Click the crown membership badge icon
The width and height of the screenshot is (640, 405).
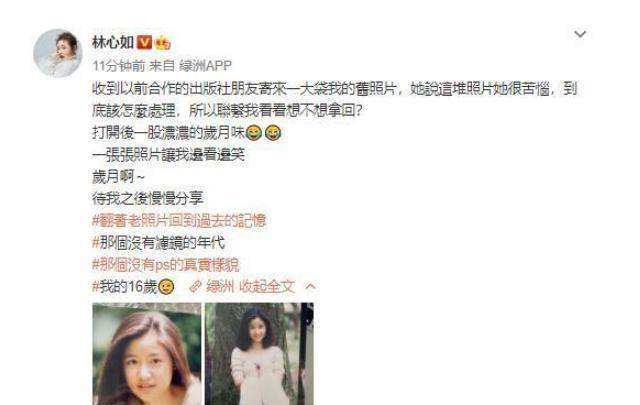pos(162,42)
